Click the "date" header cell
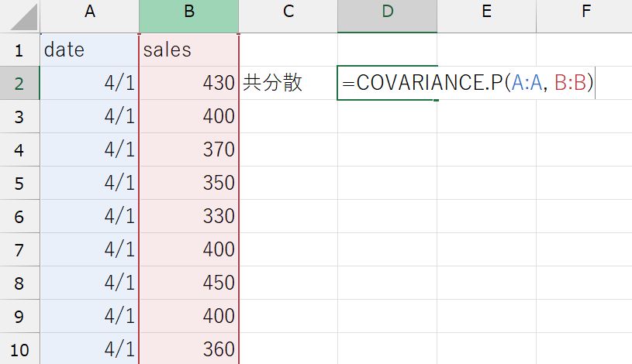Screen dimensions: 632x364 tap(89, 50)
